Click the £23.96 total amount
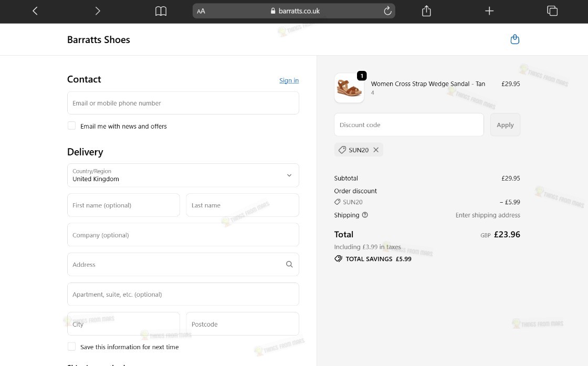This screenshot has width=588, height=366. coord(507,234)
